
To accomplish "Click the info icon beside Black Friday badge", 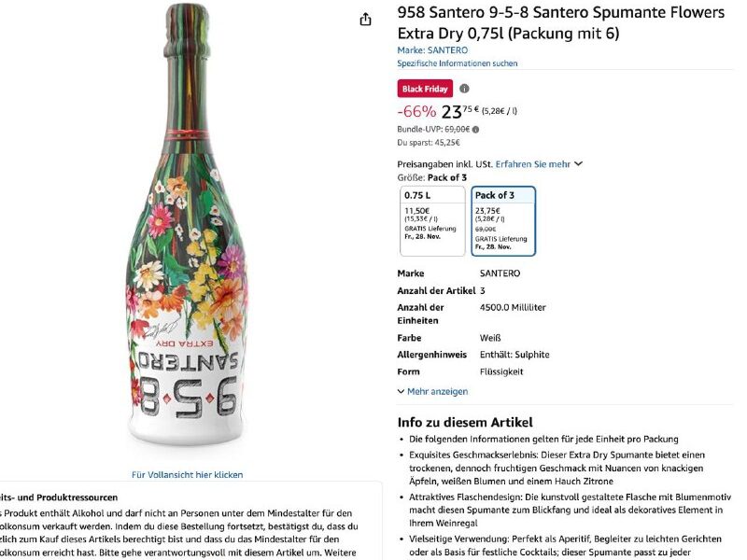I will click(x=464, y=89).
